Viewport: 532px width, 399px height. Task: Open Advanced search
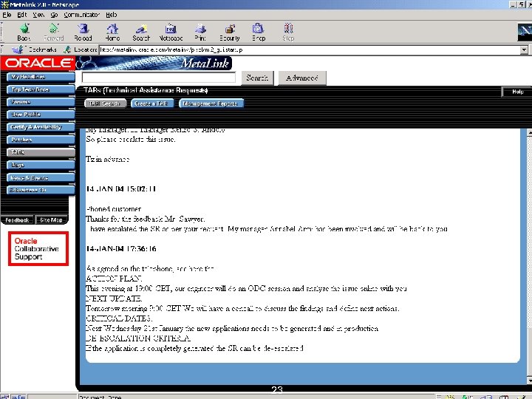tap(302, 78)
